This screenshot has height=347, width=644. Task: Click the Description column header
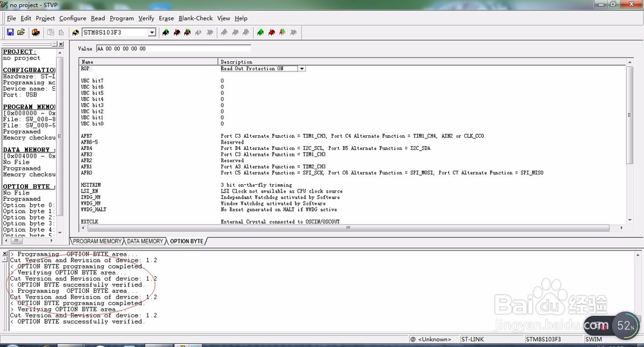tap(422, 62)
